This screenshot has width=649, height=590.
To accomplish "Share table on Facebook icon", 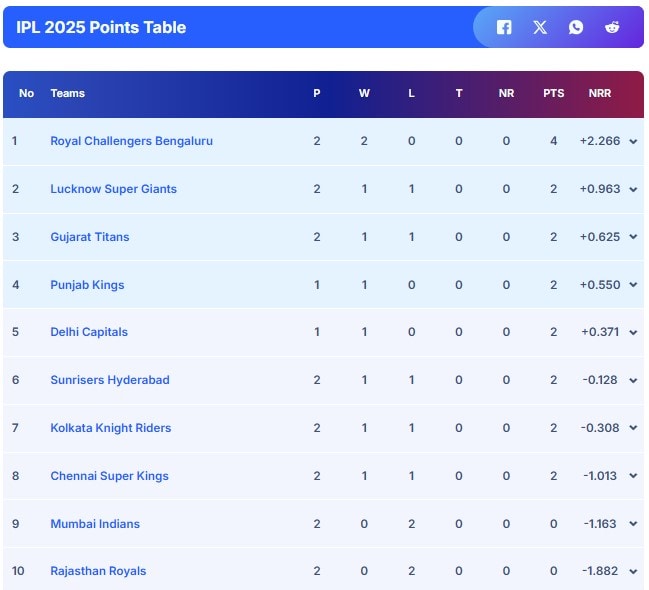I will pyautogui.click(x=504, y=27).
